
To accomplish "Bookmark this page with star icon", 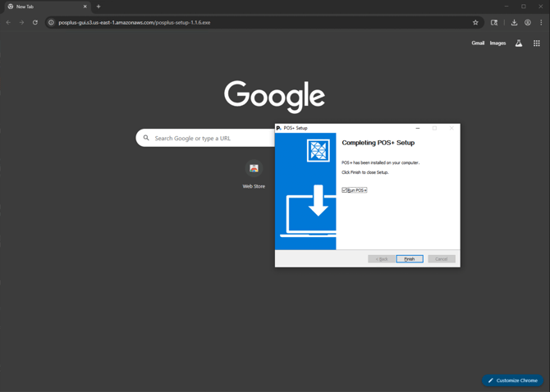I will (475, 22).
